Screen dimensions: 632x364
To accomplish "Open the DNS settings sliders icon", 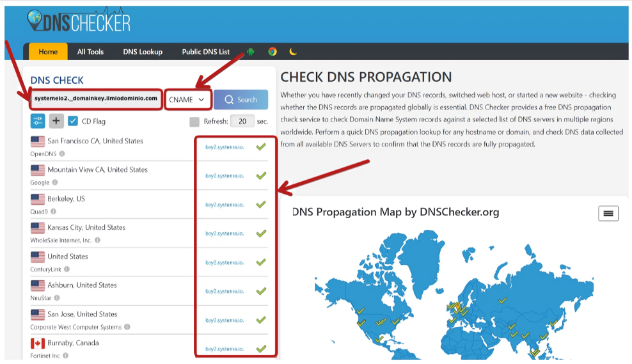I will [38, 121].
